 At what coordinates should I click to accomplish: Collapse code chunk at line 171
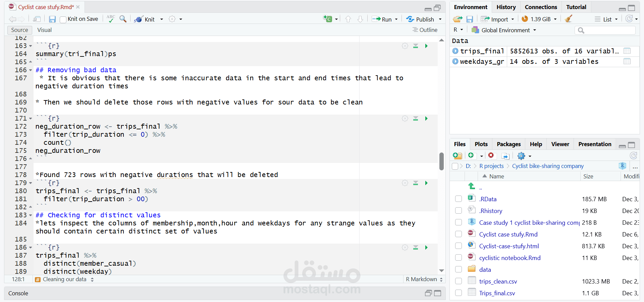tap(31, 119)
